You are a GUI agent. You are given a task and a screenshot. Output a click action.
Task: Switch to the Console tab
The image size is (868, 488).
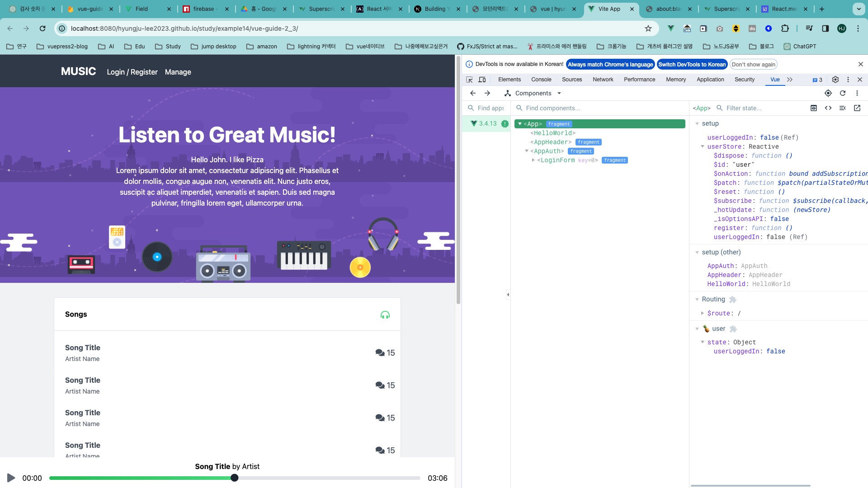(x=541, y=80)
